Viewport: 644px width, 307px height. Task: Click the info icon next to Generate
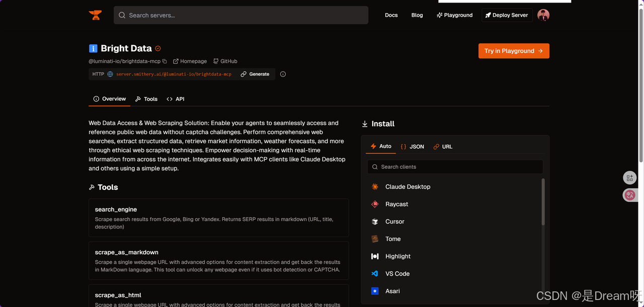coord(283,74)
